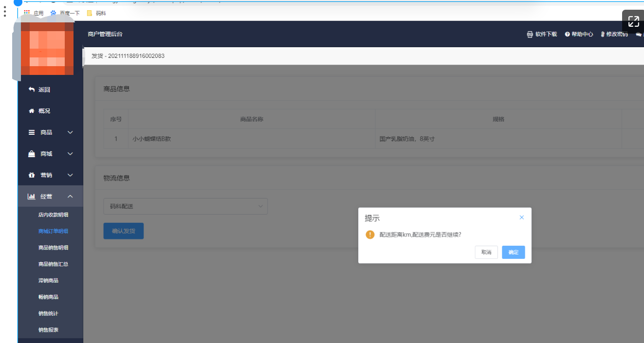The height and width of the screenshot is (343, 644).
Task: Click the shopping bag icon beside 商城
Action: (32, 154)
